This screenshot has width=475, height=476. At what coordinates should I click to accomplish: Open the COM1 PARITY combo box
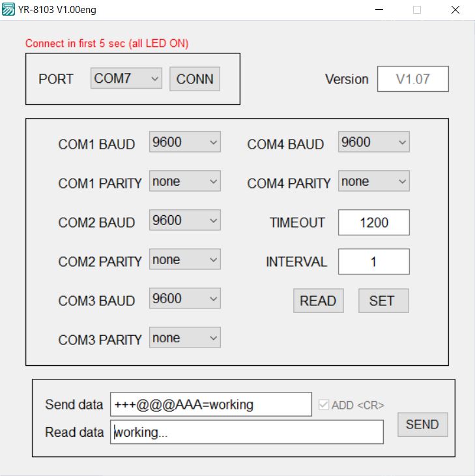tap(184, 181)
